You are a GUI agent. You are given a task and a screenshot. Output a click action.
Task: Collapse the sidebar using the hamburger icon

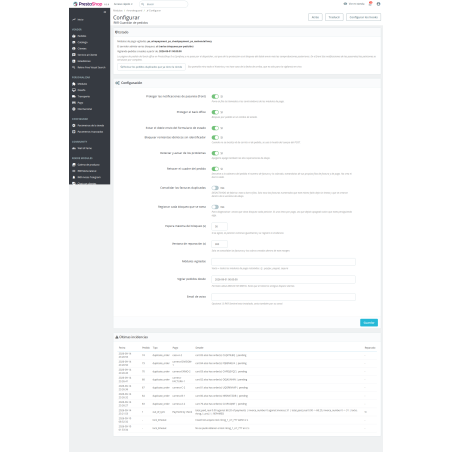105,12
